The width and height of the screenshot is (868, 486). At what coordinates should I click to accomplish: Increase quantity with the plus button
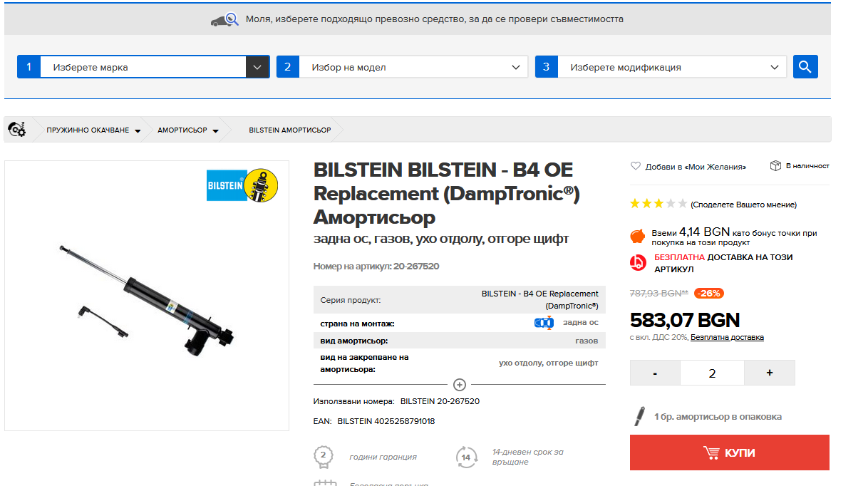pos(769,373)
